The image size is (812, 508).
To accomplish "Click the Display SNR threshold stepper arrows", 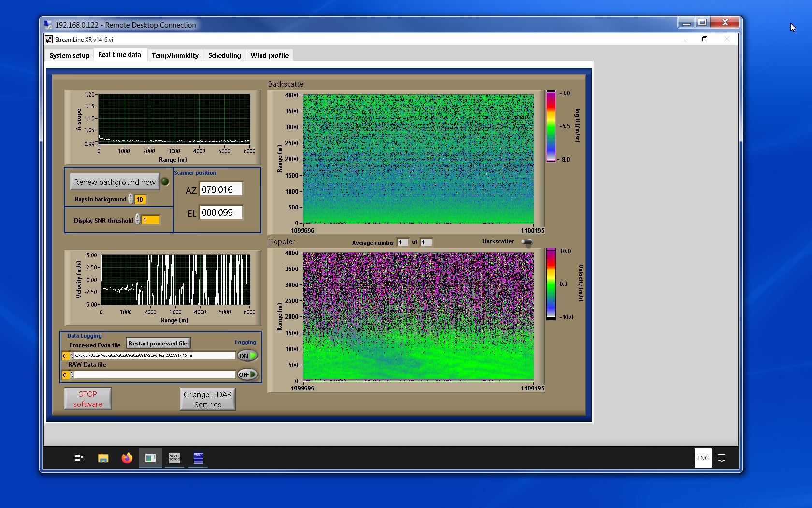I will click(138, 220).
